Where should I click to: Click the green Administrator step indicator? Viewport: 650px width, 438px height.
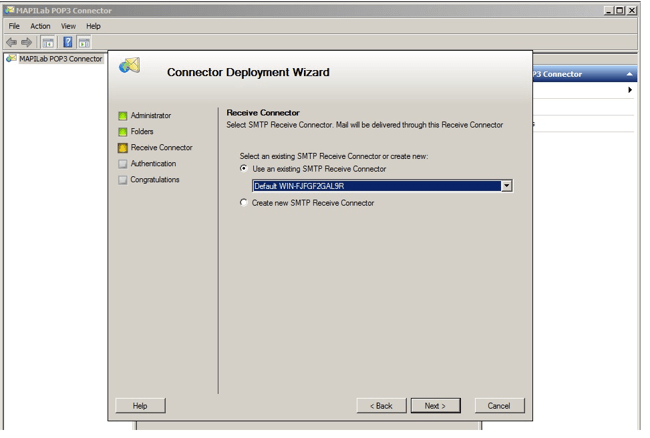(123, 116)
